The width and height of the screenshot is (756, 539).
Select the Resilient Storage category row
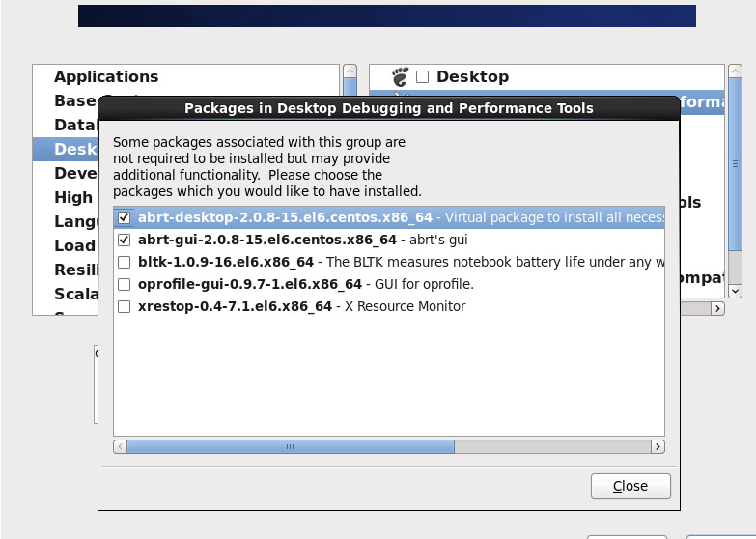66,269
